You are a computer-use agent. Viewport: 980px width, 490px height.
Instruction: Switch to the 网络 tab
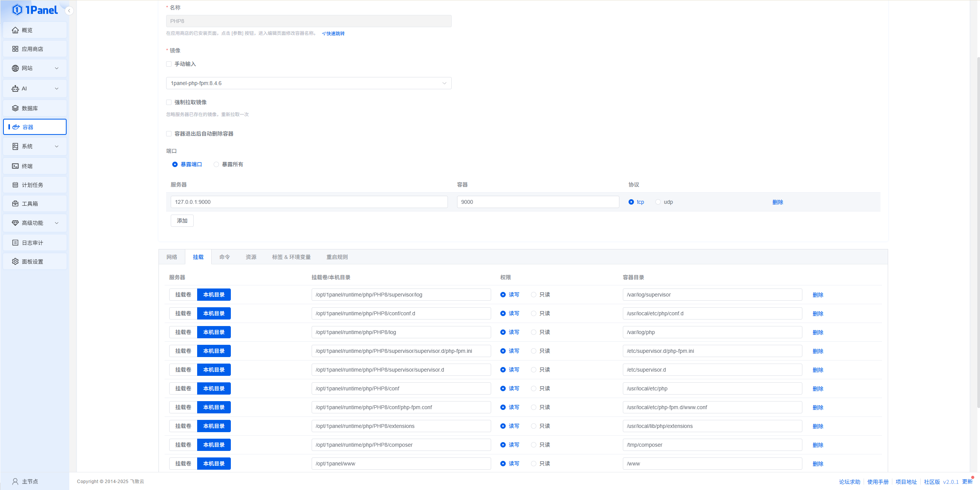[172, 257]
